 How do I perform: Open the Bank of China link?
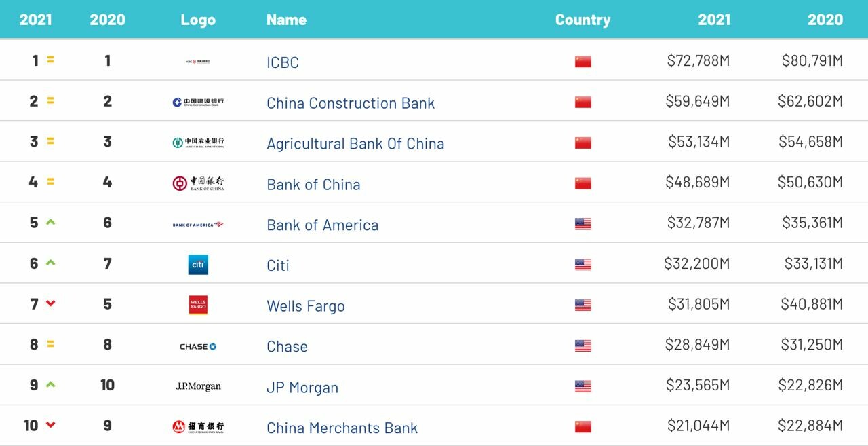[x=313, y=184]
